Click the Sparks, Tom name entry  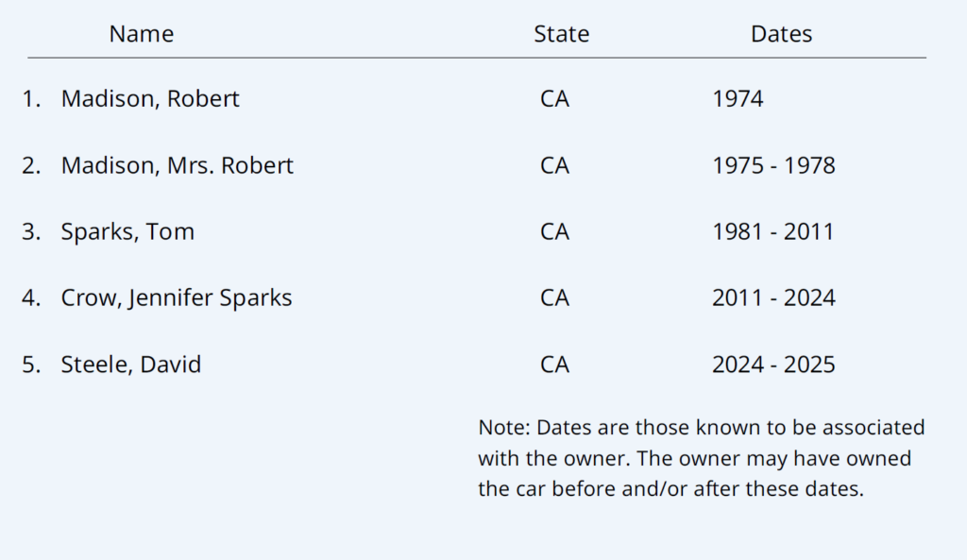tap(127, 231)
